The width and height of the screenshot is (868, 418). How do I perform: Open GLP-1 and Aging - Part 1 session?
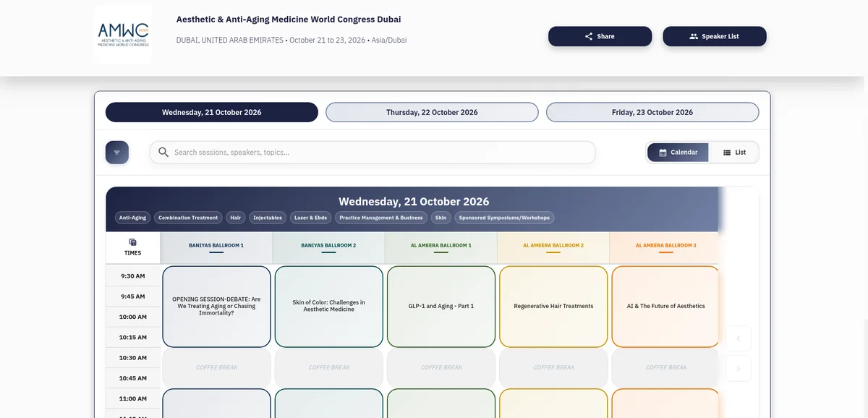pos(441,307)
